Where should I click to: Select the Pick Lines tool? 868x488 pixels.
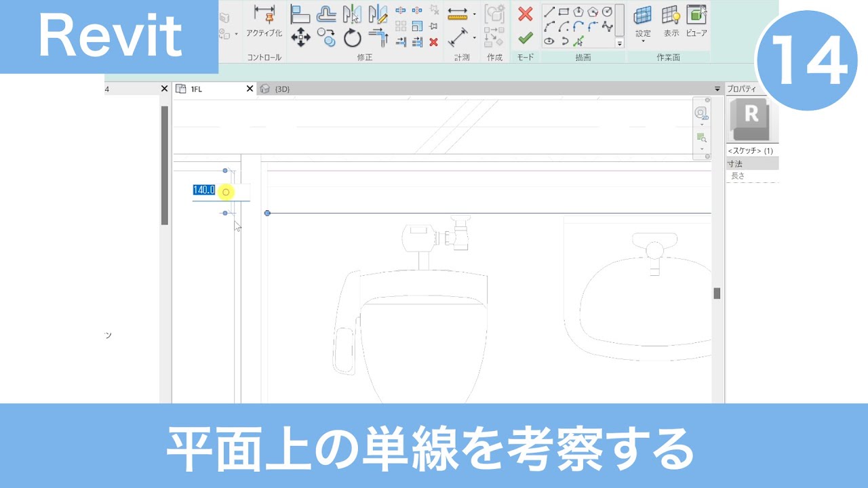point(578,41)
